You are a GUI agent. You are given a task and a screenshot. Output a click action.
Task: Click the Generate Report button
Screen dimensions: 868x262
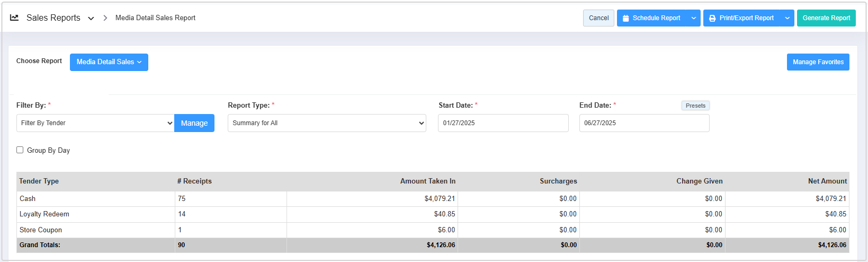(x=826, y=18)
